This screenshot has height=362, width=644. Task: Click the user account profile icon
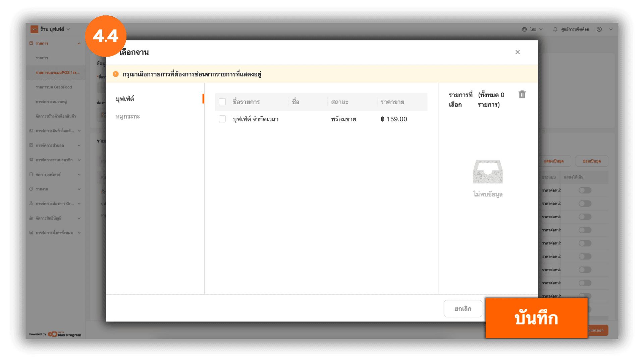[x=599, y=29]
